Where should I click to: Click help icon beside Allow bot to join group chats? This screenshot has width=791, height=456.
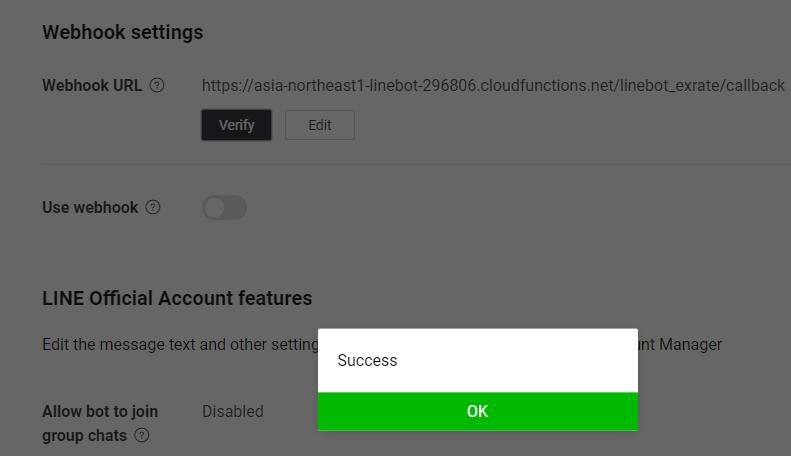[142, 435]
